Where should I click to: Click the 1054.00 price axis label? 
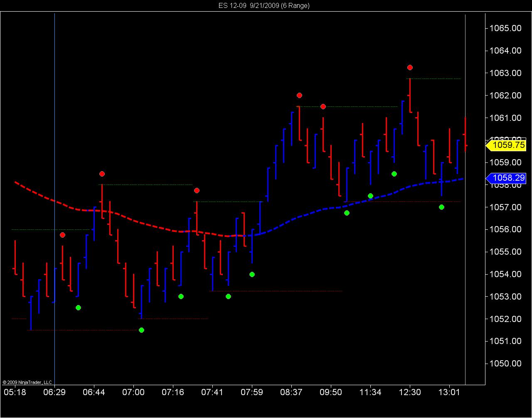coord(505,274)
